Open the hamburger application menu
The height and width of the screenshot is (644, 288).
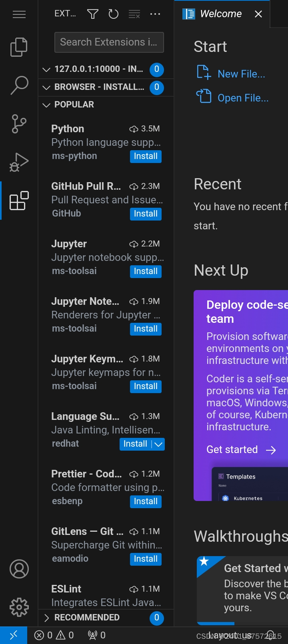(x=19, y=14)
